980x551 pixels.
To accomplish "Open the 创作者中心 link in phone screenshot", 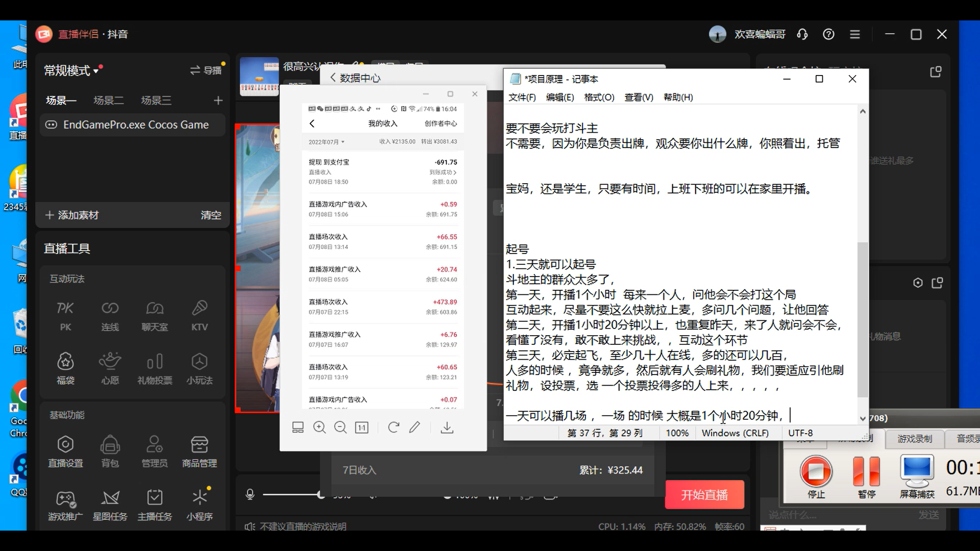I will pyautogui.click(x=440, y=123).
